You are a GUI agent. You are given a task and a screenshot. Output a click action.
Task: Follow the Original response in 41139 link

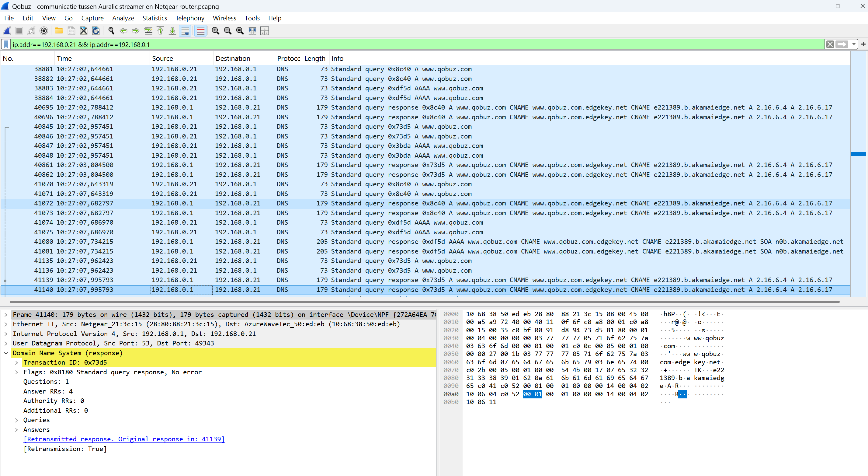click(124, 439)
